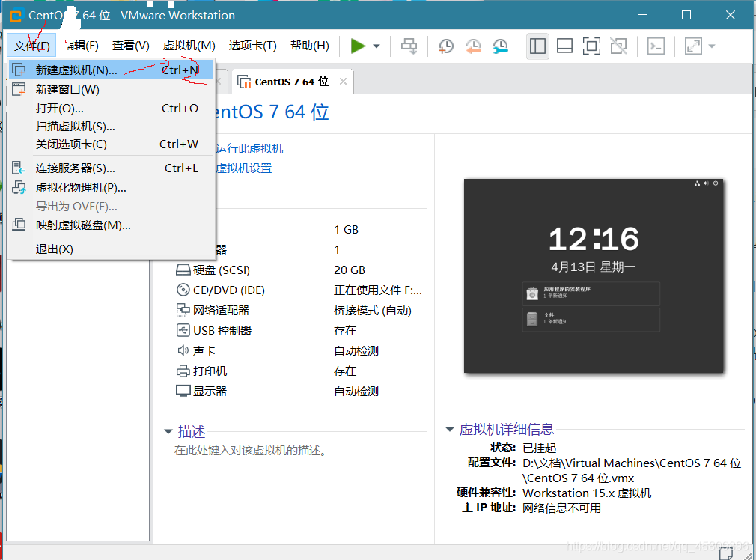The width and height of the screenshot is (756, 560).
Task: Select the 声卡 device row
Action: 300,350
